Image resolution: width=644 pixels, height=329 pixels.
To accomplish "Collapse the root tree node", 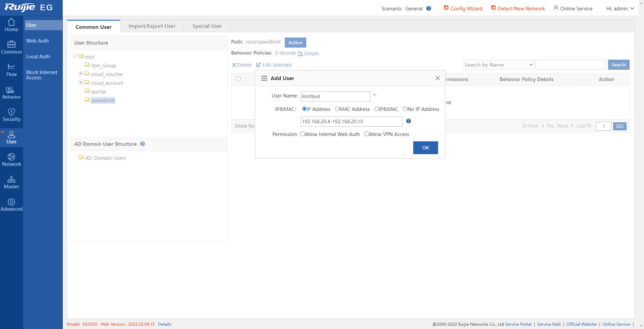I will pyautogui.click(x=75, y=56).
